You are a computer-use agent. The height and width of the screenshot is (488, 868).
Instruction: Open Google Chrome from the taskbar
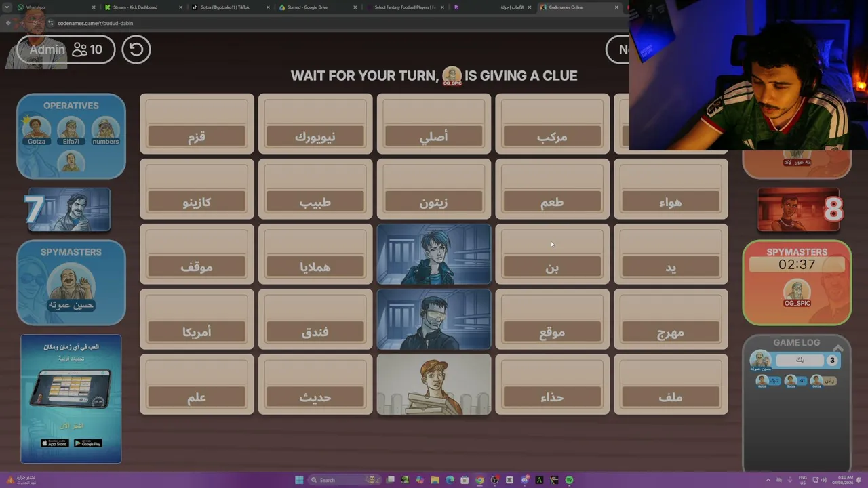(479, 480)
